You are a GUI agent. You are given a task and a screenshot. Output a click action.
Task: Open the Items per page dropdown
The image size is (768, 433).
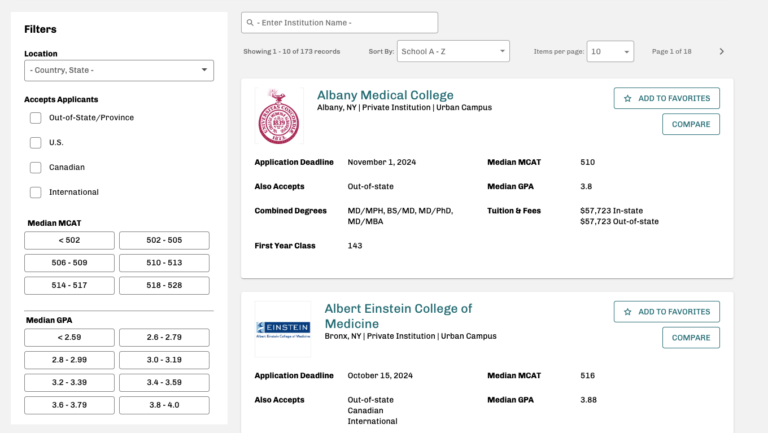click(610, 51)
